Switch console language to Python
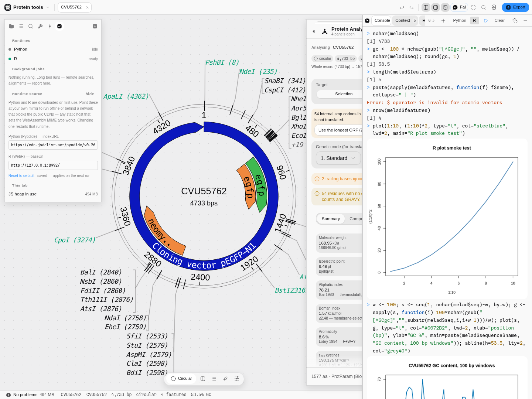 [460, 21]
